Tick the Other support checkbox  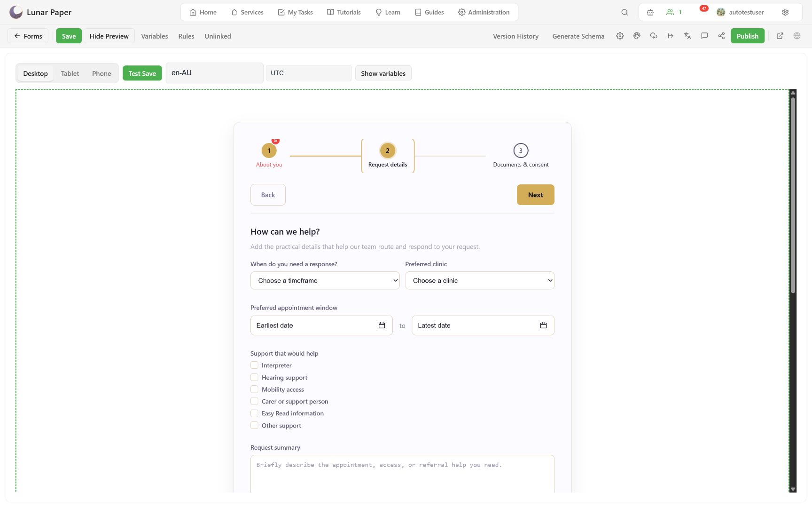pyautogui.click(x=254, y=425)
